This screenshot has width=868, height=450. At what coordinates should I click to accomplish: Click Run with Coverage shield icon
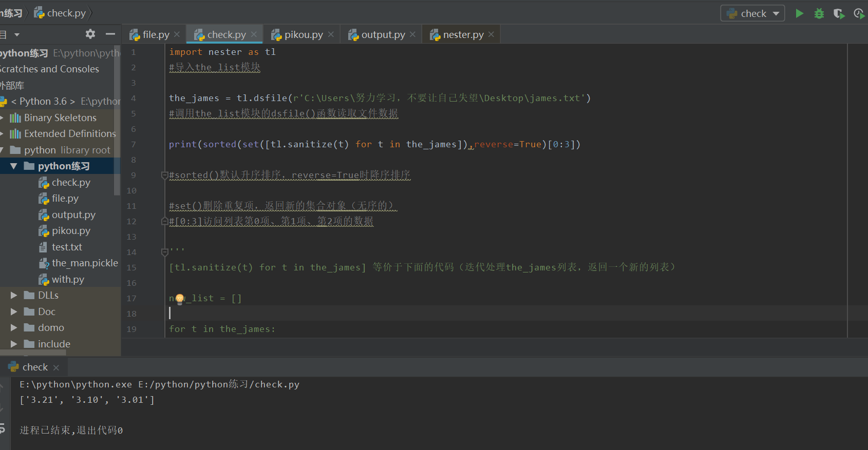839,13
